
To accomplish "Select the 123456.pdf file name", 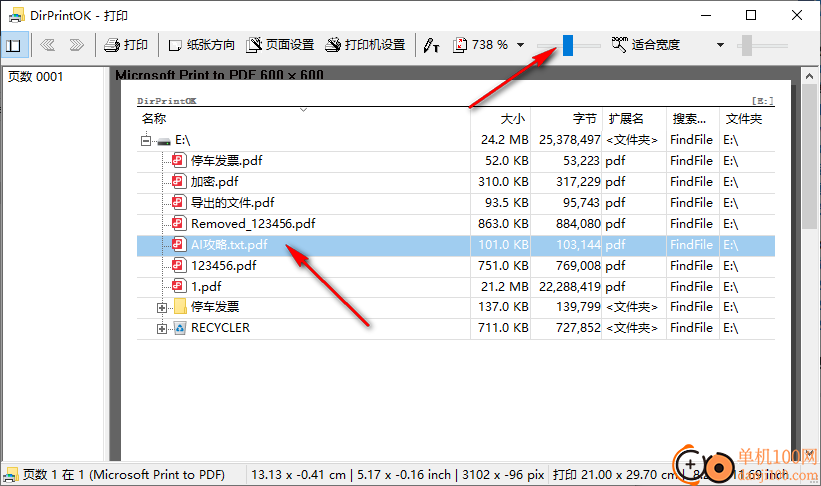I will coord(224,266).
